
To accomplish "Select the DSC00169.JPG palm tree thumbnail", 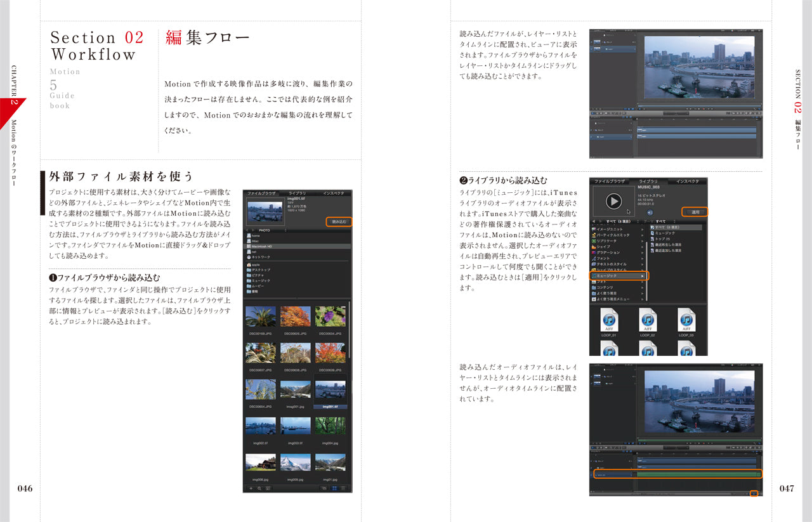I will coord(260,316).
